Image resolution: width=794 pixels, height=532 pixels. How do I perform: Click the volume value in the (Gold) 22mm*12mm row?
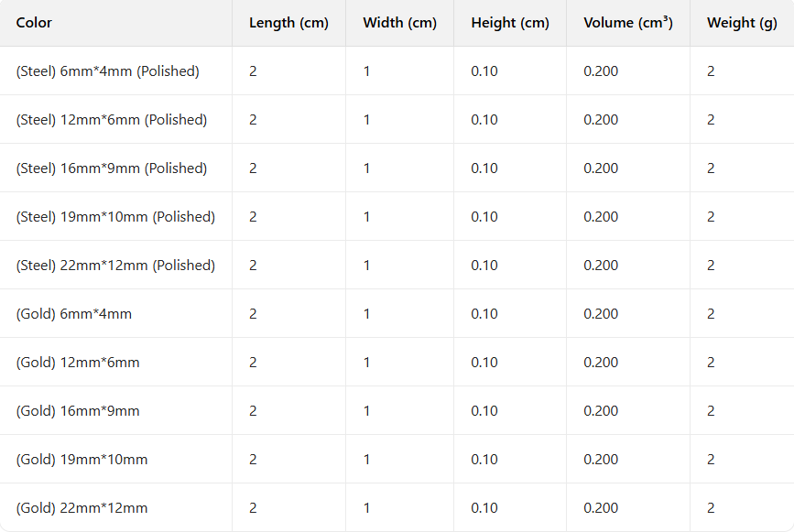601,508
